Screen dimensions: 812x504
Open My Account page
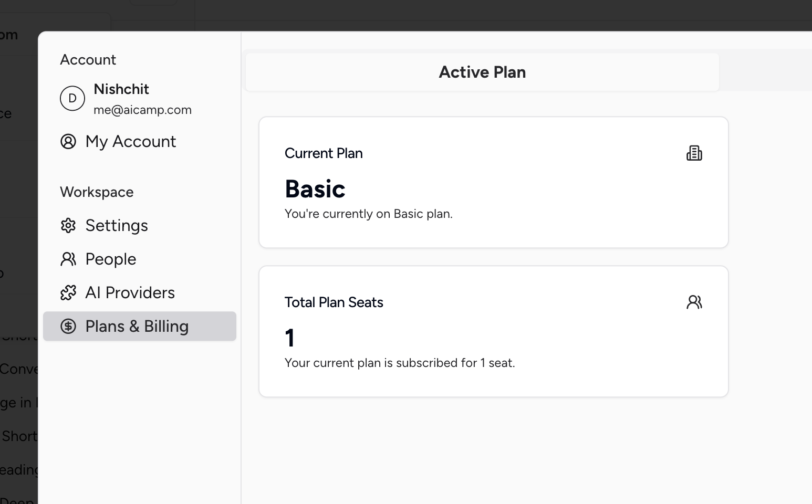139,141
